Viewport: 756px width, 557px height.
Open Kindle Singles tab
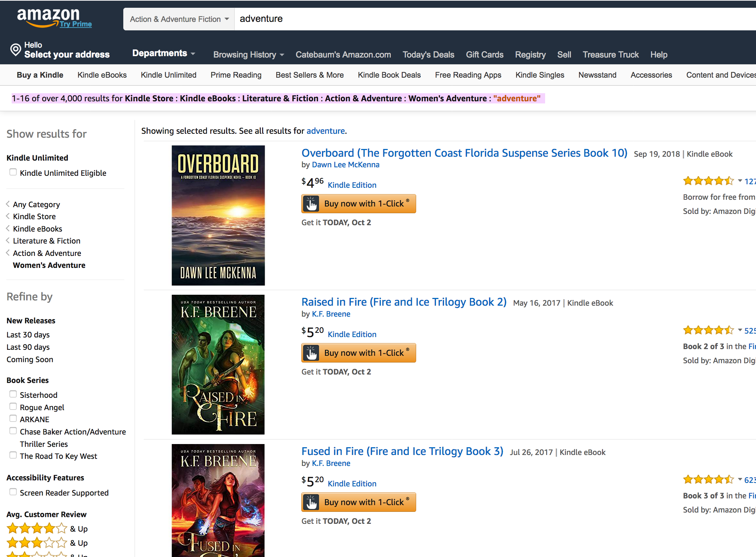tap(540, 75)
